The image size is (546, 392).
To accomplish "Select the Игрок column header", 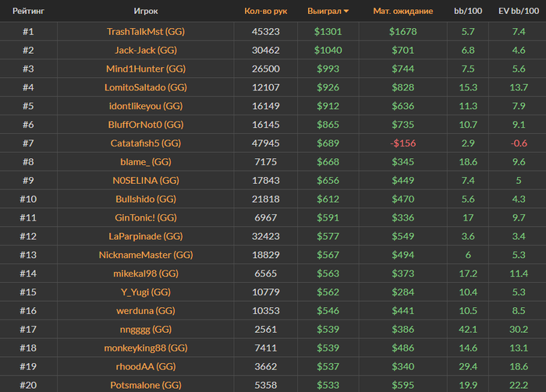I will click(146, 11).
